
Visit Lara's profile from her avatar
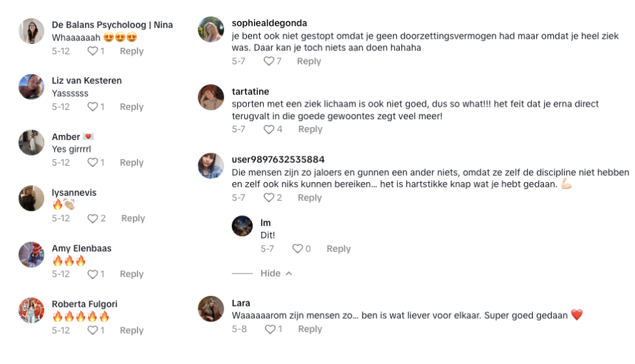pyautogui.click(x=211, y=309)
